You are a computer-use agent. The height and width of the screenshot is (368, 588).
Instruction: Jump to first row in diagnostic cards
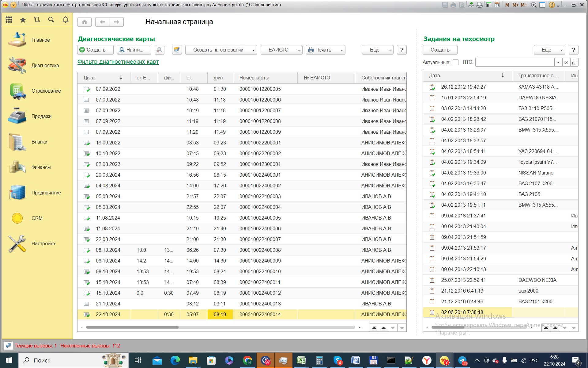click(374, 328)
